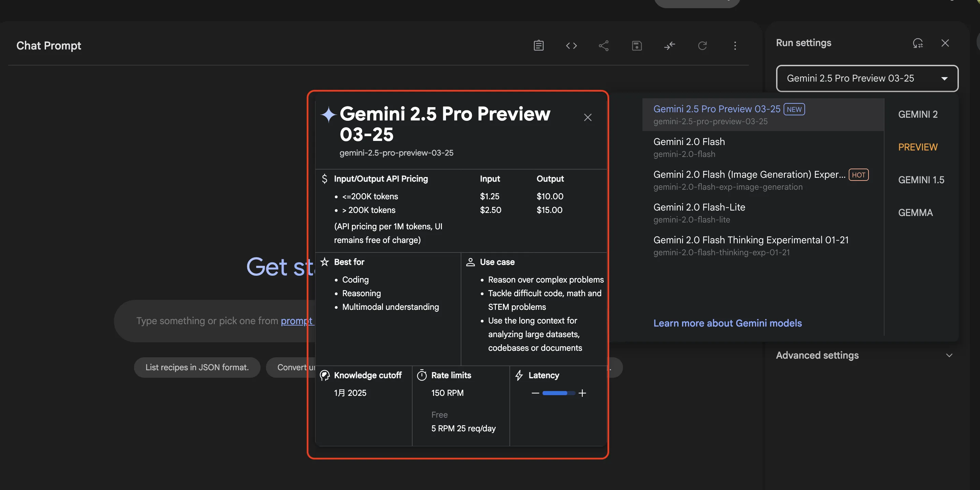Click the Gemini sparkle icon in card
The image size is (980, 490).
click(x=328, y=114)
